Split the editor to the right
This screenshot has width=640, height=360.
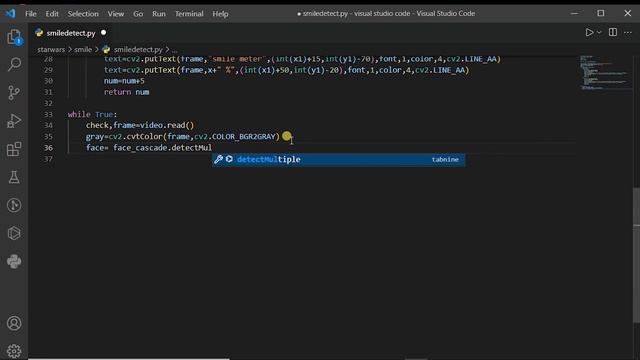pos(613,32)
